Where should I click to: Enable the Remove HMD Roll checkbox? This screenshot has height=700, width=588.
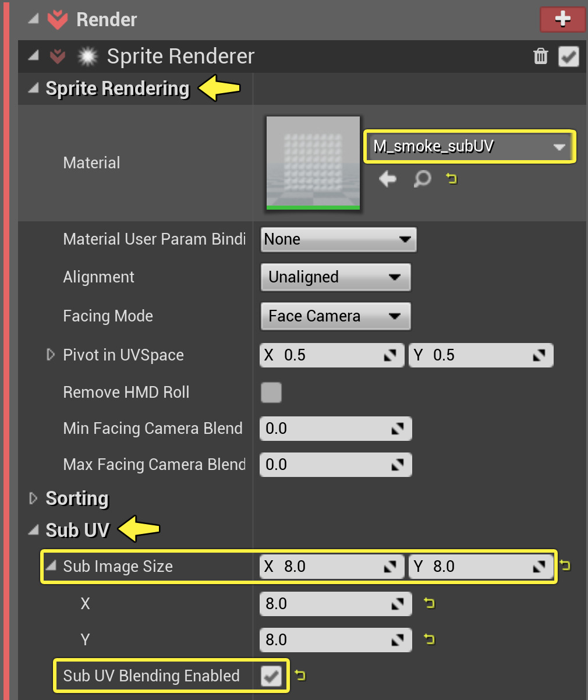click(271, 393)
